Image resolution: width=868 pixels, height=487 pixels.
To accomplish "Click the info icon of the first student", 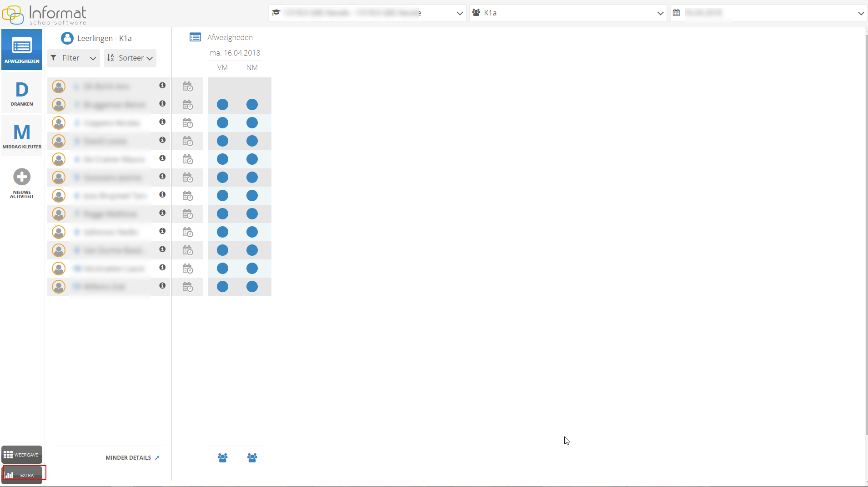I will pos(162,86).
